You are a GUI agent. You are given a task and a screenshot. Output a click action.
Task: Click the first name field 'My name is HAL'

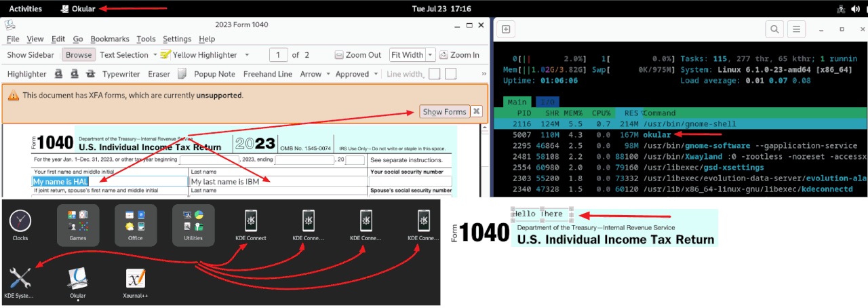pos(110,181)
